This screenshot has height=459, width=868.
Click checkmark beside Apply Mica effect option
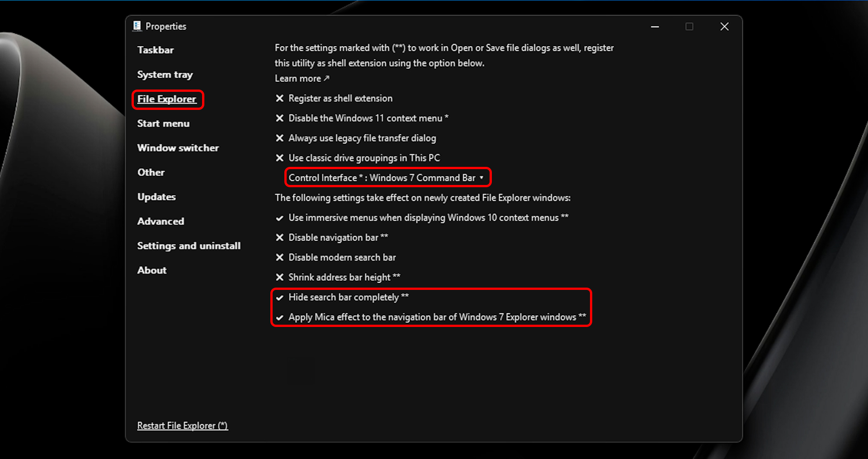[x=280, y=317]
